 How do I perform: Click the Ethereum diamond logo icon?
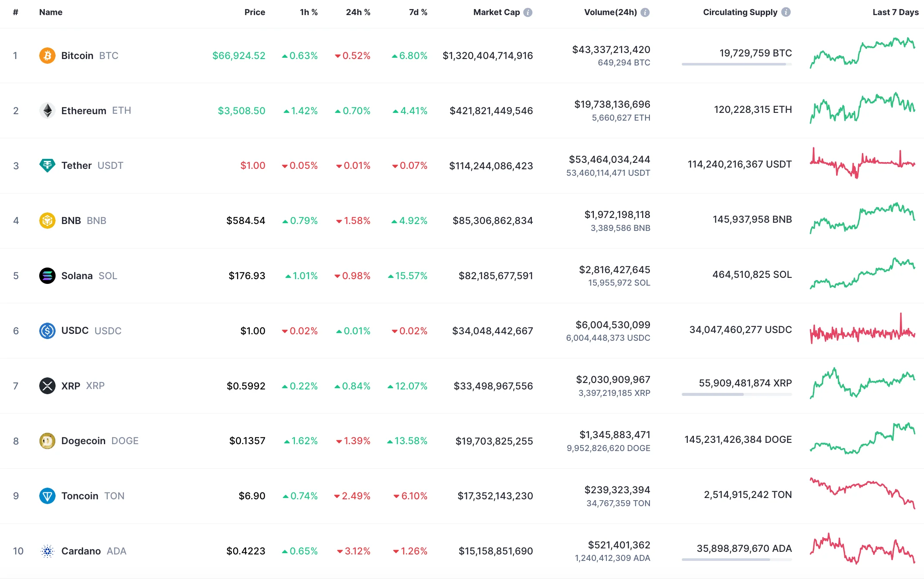point(47,111)
